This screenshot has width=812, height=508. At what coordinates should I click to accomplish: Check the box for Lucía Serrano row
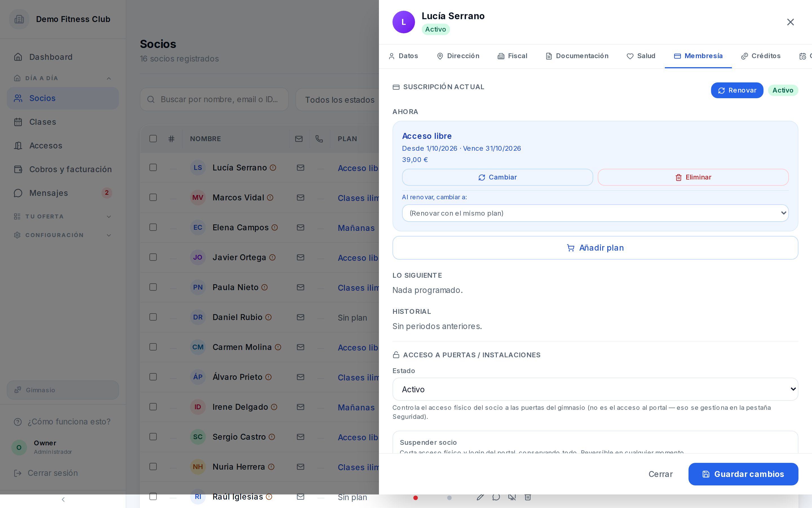(153, 167)
